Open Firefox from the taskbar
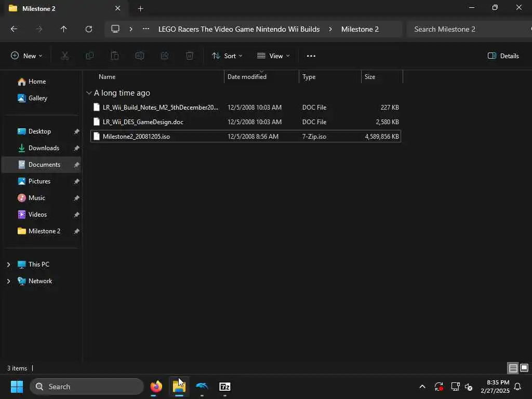The image size is (532, 399). (156, 387)
